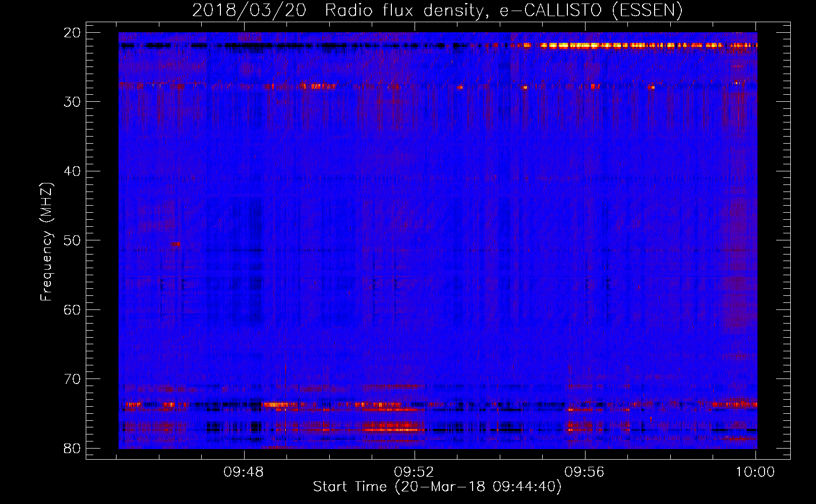Click the '09:52' time tick label
Screen dimensions: 816x504
coord(414,472)
